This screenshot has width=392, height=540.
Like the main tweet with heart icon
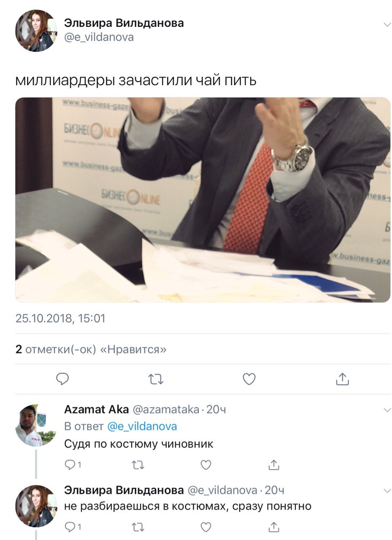pyautogui.click(x=249, y=379)
